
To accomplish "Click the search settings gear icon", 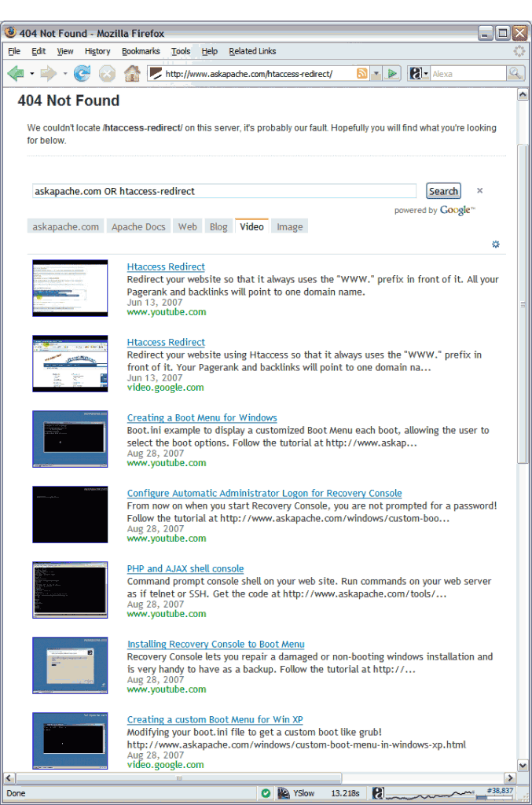I will (496, 244).
